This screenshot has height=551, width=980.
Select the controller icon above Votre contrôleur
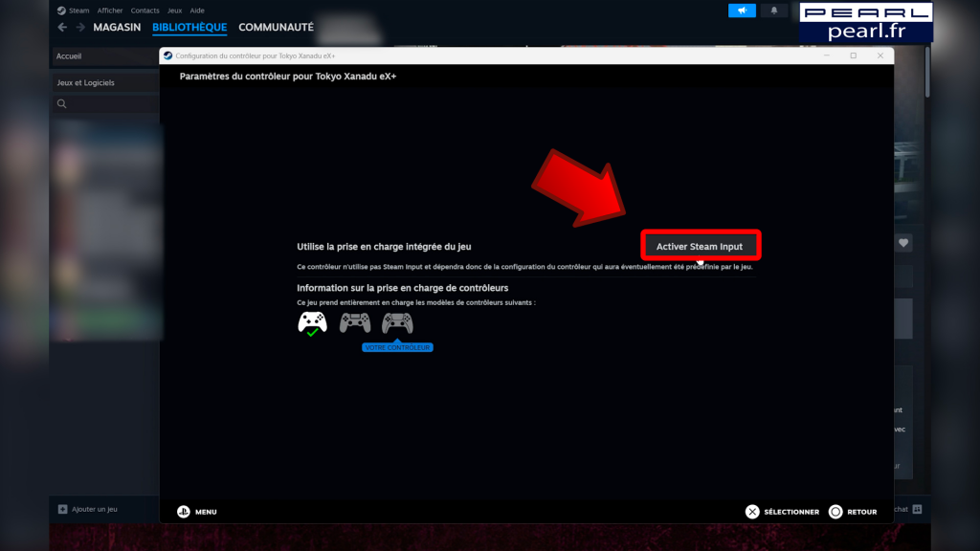click(397, 323)
